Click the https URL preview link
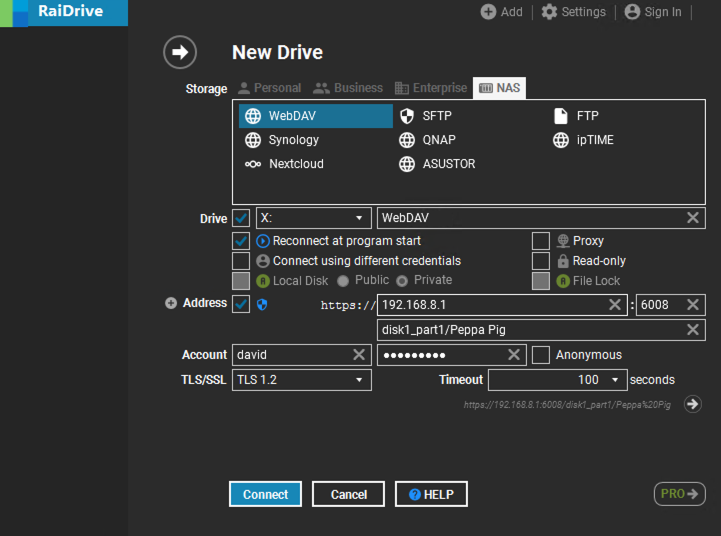721x536 pixels. click(567, 405)
